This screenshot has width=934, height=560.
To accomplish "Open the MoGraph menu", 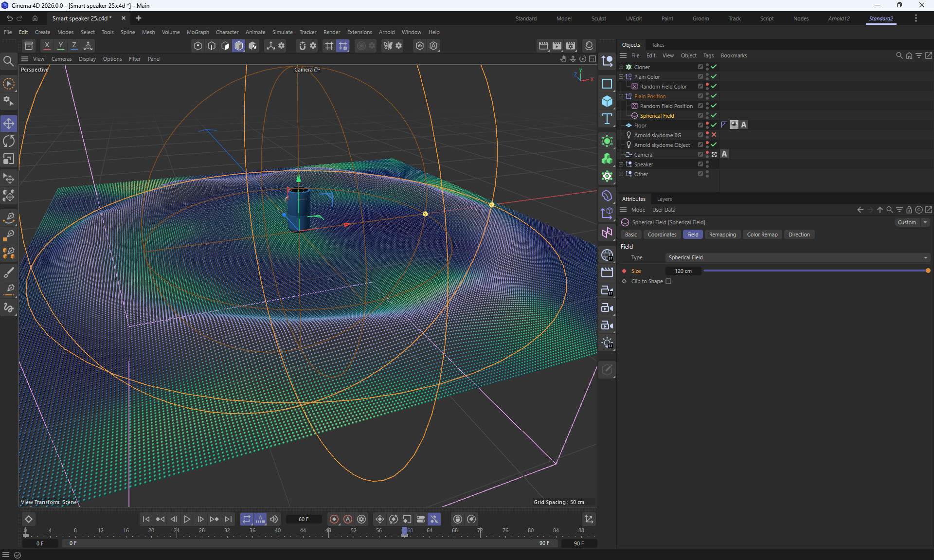I will [198, 32].
